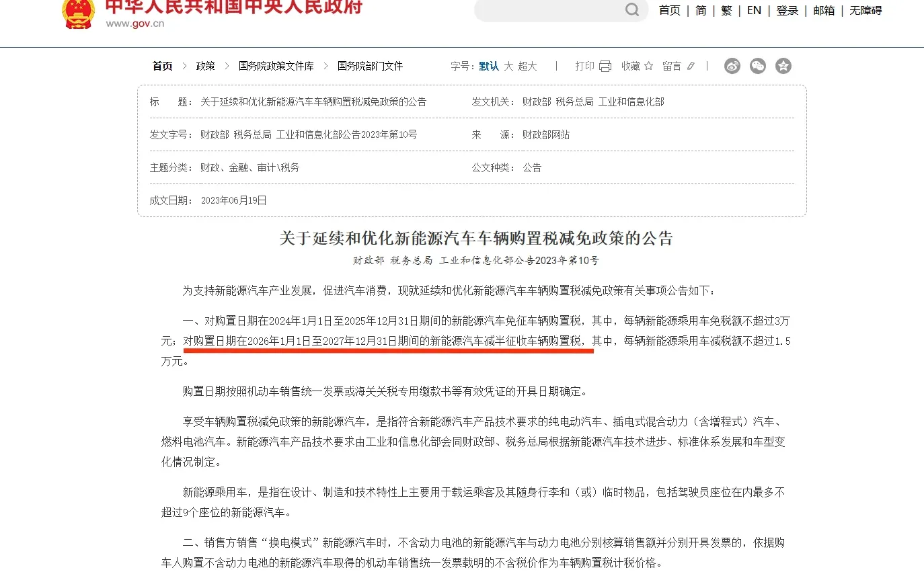
Task: Share via the QQ Zone star icon
Action: pyautogui.click(x=783, y=66)
